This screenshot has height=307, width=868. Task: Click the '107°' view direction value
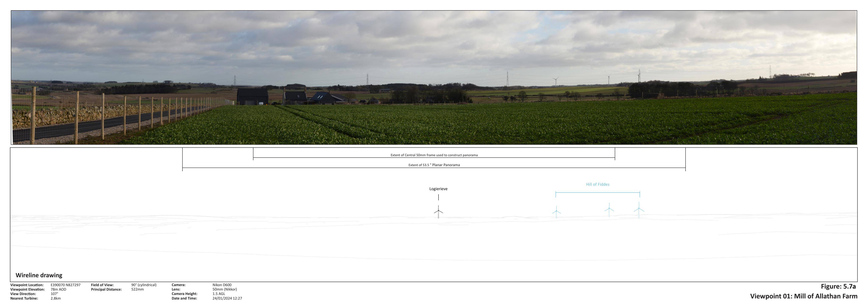(x=55, y=294)
